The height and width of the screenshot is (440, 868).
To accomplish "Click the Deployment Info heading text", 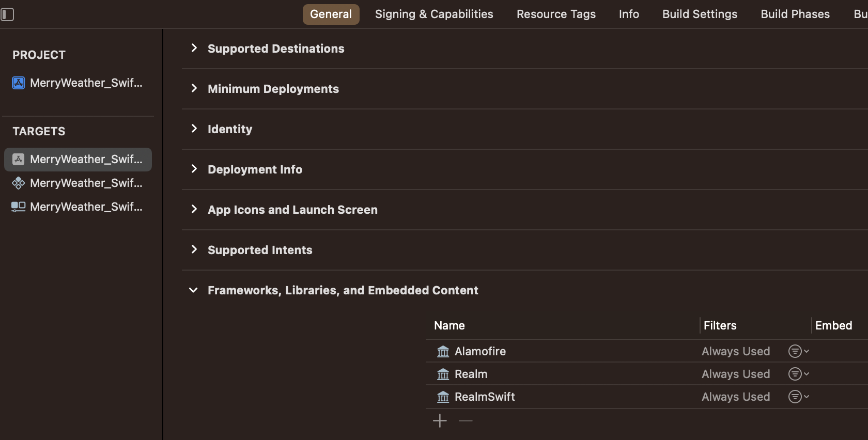I will coord(255,169).
